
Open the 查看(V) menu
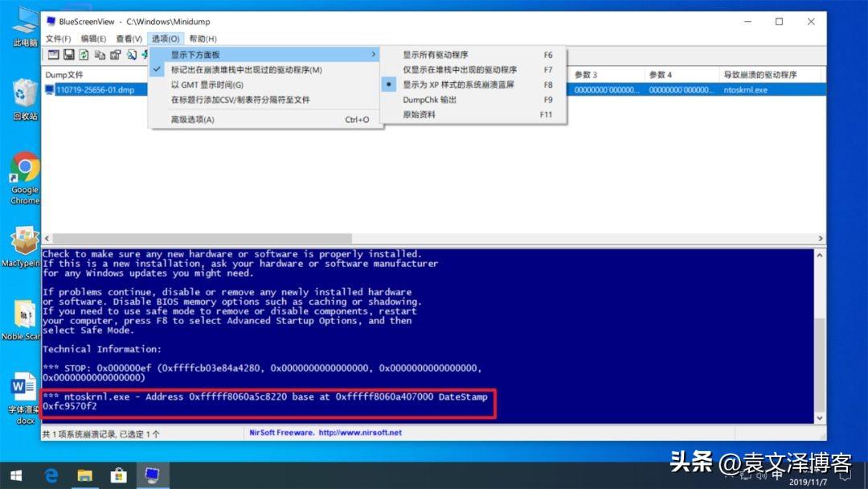point(129,39)
